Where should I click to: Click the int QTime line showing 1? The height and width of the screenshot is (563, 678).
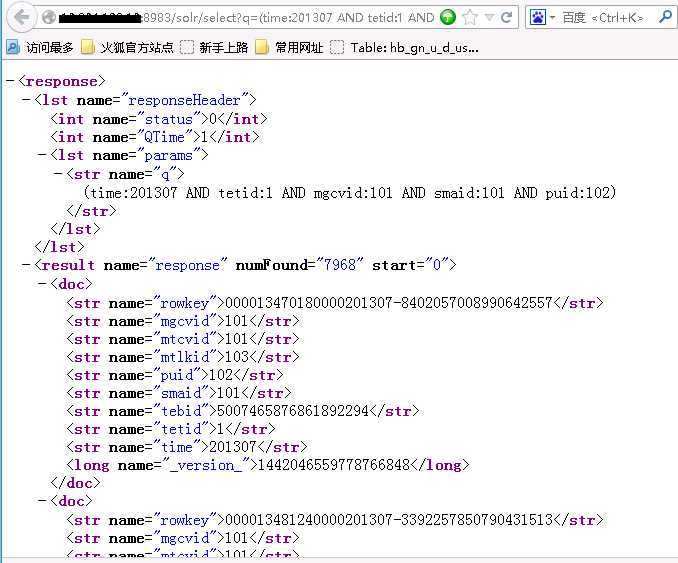pyautogui.click(x=155, y=137)
